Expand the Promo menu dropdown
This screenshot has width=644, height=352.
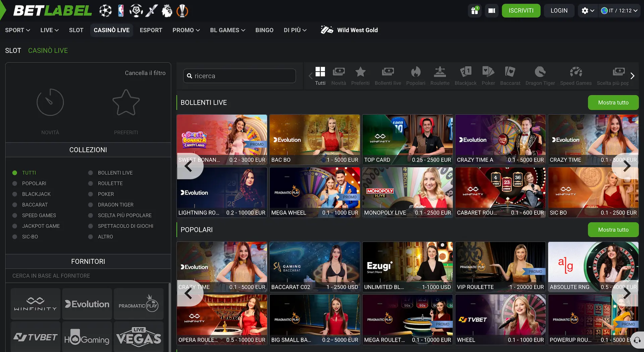tap(186, 30)
